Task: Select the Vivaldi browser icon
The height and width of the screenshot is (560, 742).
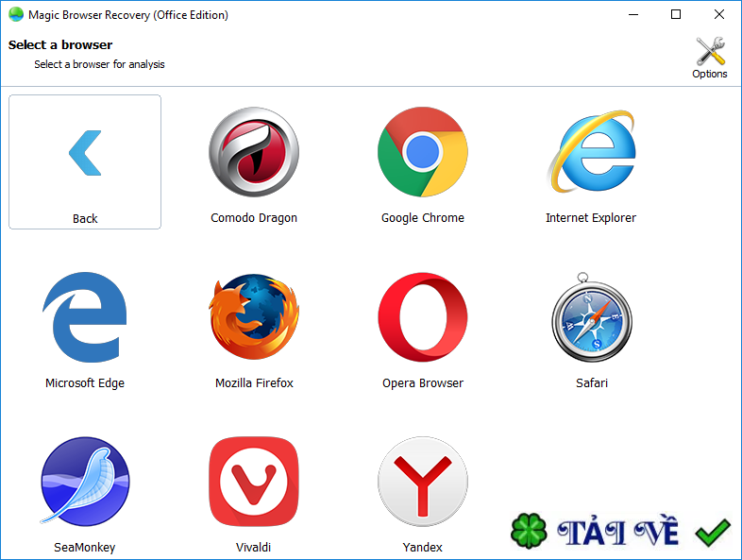Action: coord(253,482)
